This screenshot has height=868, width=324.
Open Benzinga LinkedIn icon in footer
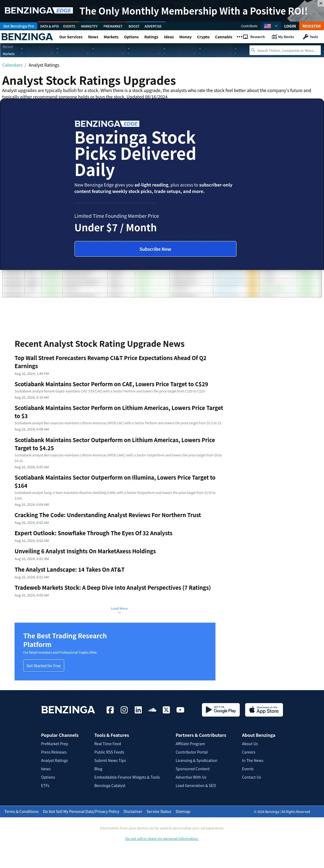[138, 710]
